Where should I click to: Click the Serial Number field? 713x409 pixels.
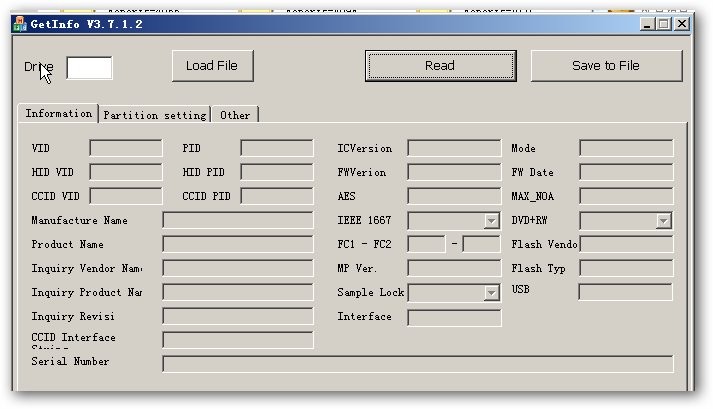coord(418,364)
